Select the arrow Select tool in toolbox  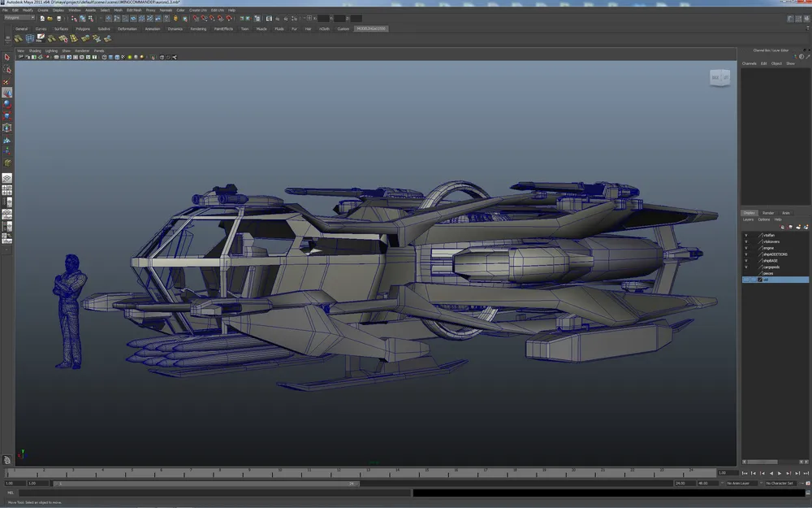6,58
